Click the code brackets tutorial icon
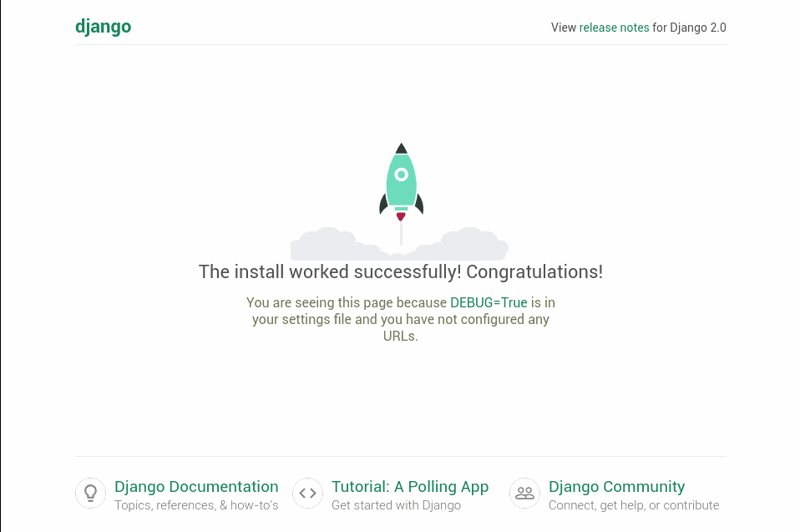The width and height of the screenshot is (800, 532). pos(307,493)
